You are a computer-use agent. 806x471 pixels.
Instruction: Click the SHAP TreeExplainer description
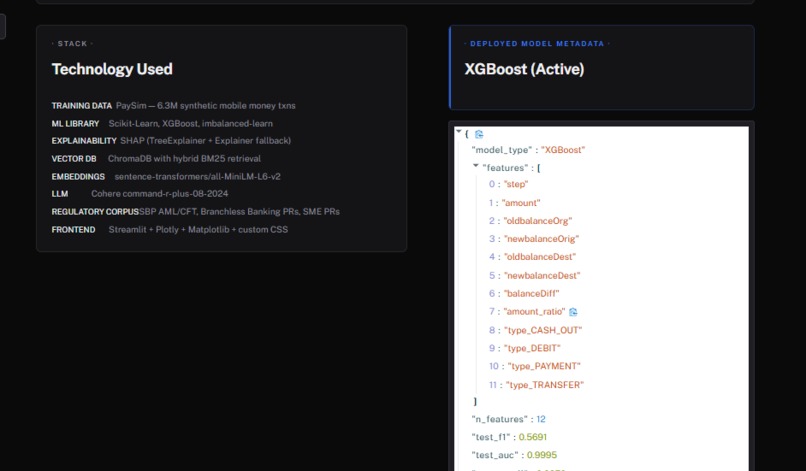206,140
